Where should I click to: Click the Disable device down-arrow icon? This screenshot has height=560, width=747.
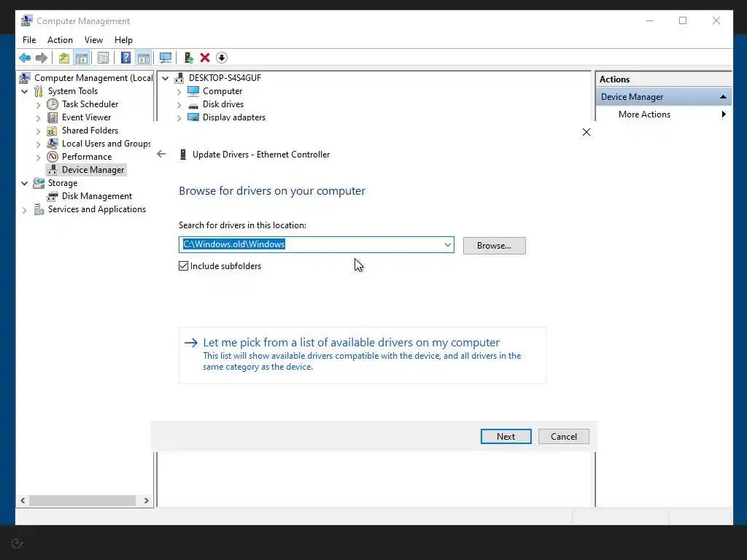(222, 58)
